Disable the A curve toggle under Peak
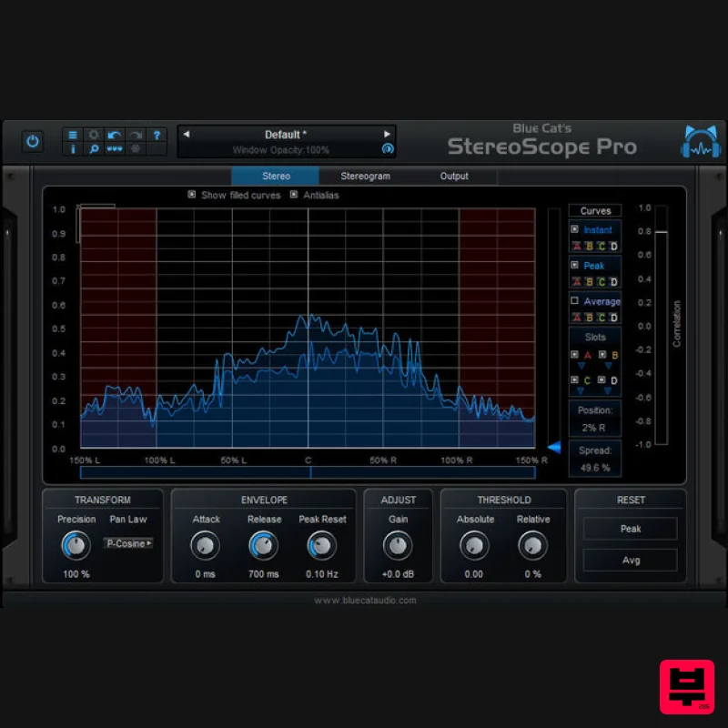Screen dimensions: 728x728 577,282
